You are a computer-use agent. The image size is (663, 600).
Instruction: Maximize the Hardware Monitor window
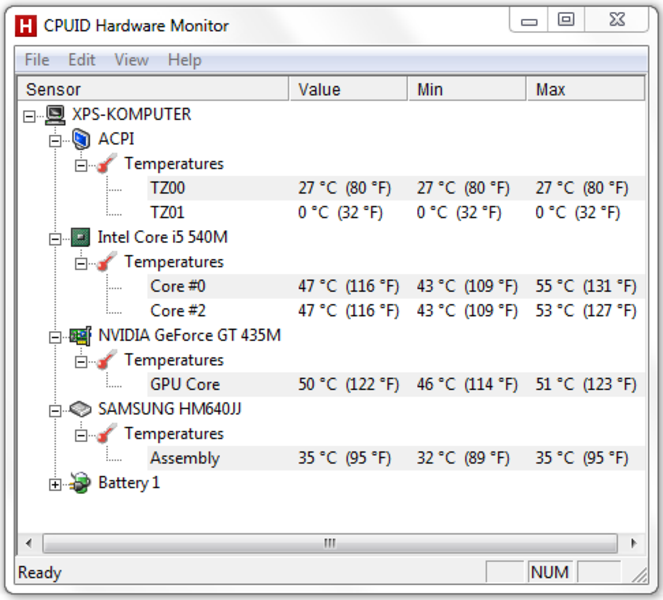[566, 20]
